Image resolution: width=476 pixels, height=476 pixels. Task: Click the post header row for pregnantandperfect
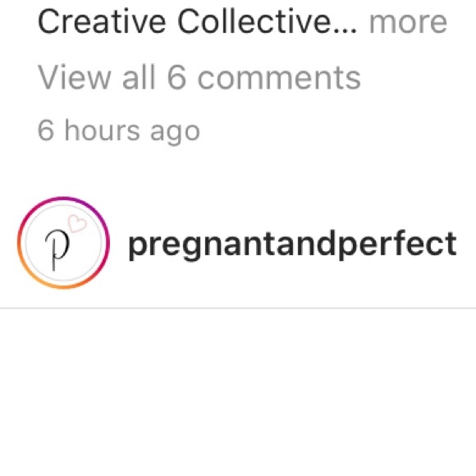point(238,243)
